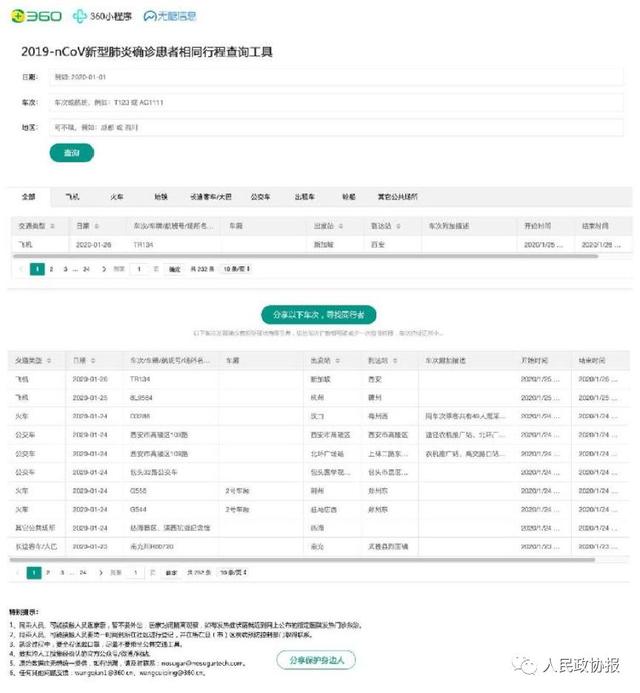
Task: Focus the 地区 region input field
Action: coord(336,128)
